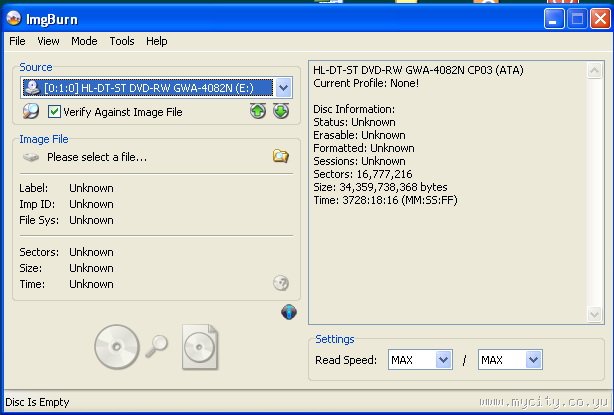
Task: Open the Help menu
Action: [157, 41]
